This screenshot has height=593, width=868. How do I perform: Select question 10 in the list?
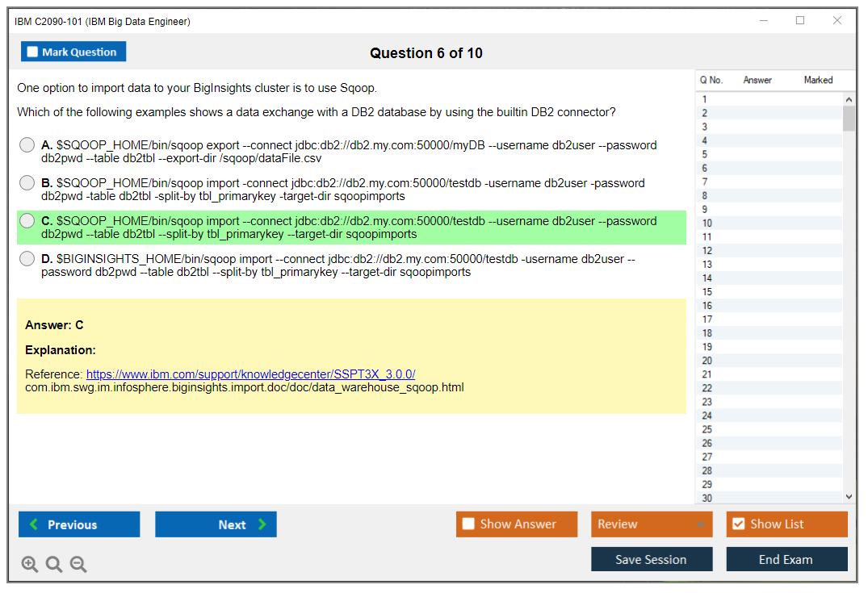pos(707,223)
